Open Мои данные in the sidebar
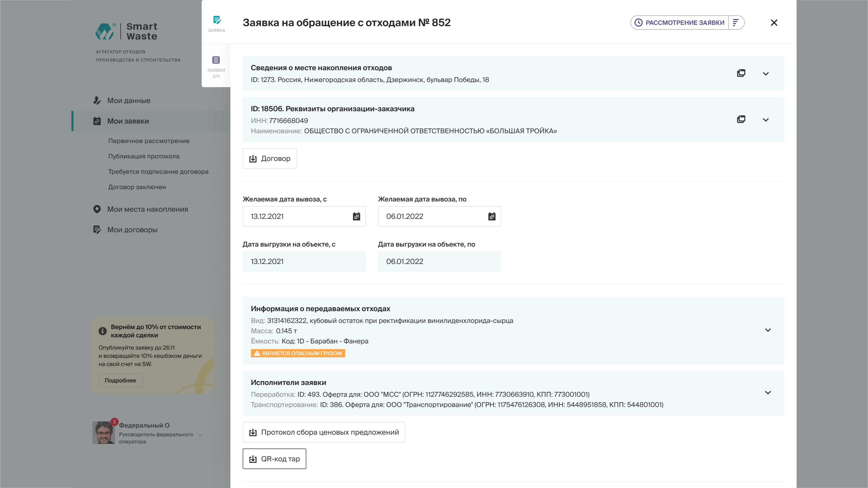 pos(129,100)
